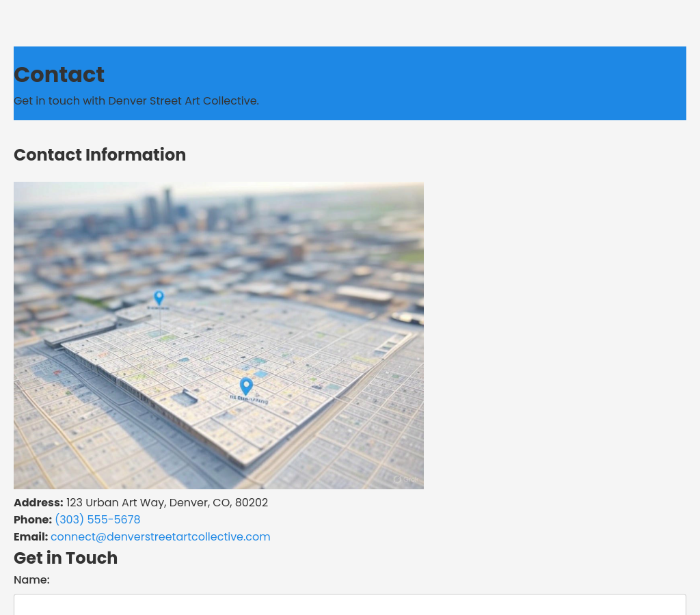700x615 pixels.
Task: Click the small red marker on map's left side
Action: pyautogui.click(x=57, y=373)
